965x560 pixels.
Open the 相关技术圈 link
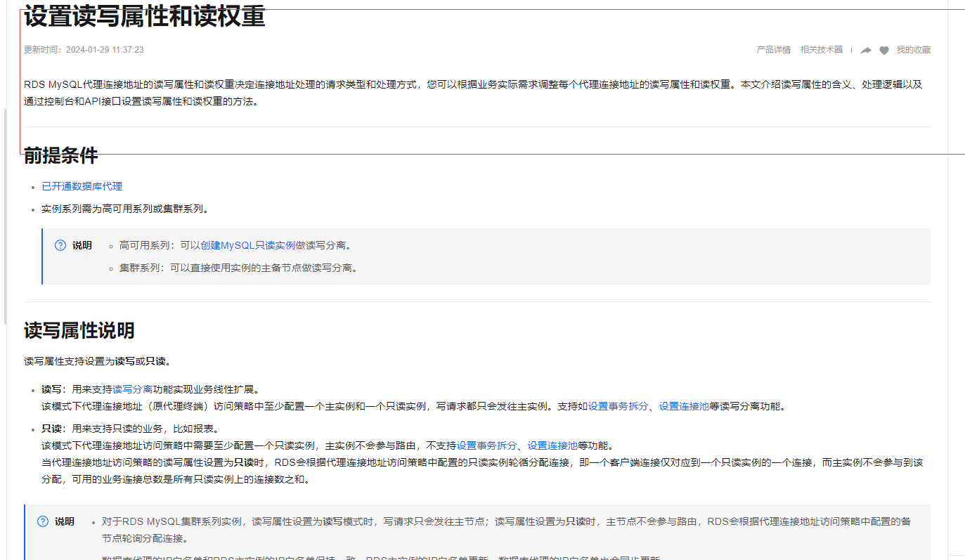(821, 50)
